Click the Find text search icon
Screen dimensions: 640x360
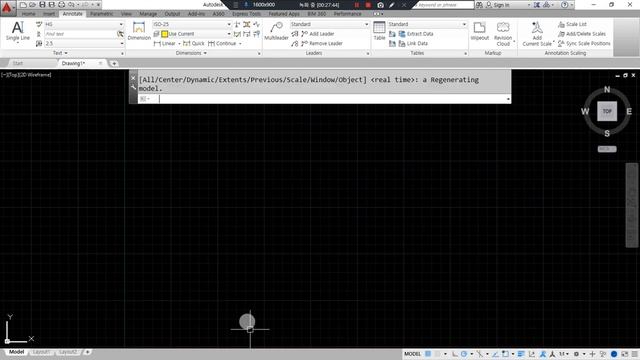tap(120, 34)
